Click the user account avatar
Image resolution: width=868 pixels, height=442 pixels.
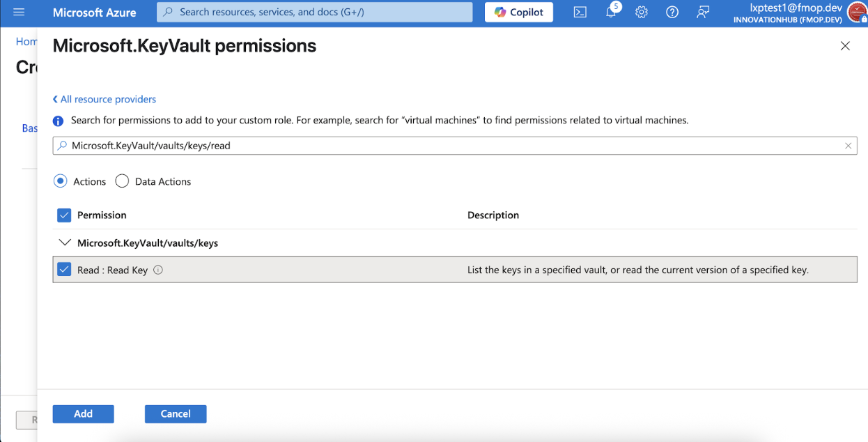pyautogui.click(x=857, y=13)
